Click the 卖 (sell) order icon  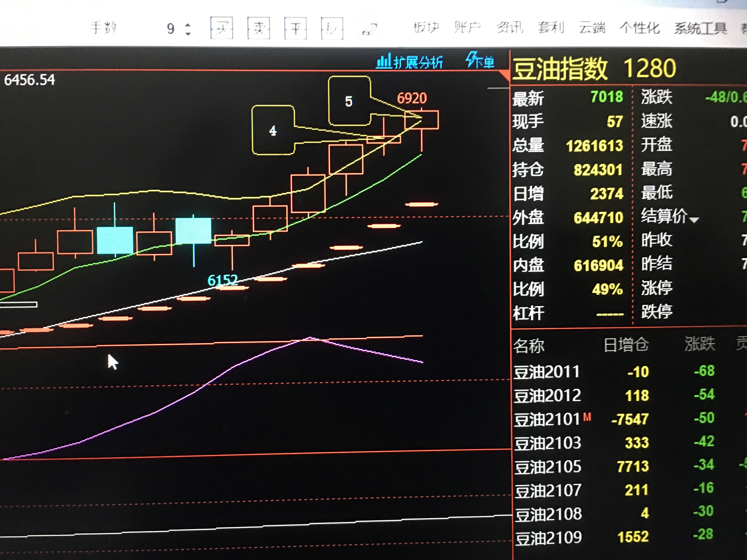258,28
